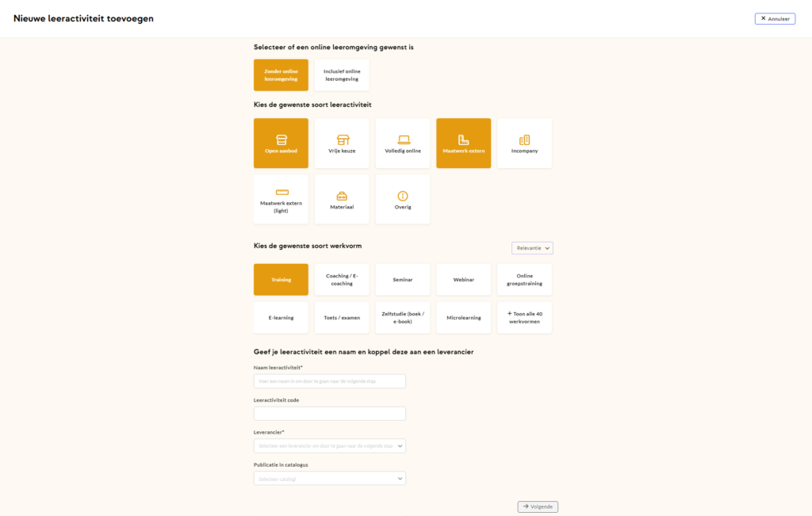Expand the Leverancier dropdown

(x=329, y=446)
